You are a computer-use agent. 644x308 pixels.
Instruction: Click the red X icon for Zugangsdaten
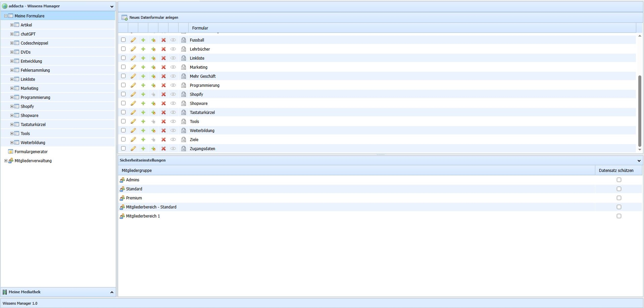(163, 148)
